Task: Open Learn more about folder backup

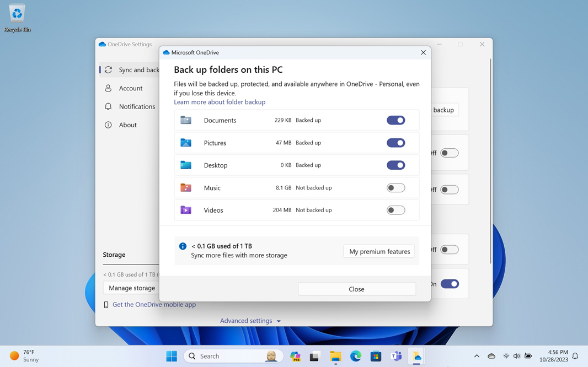Action: (x=220, y=102)
